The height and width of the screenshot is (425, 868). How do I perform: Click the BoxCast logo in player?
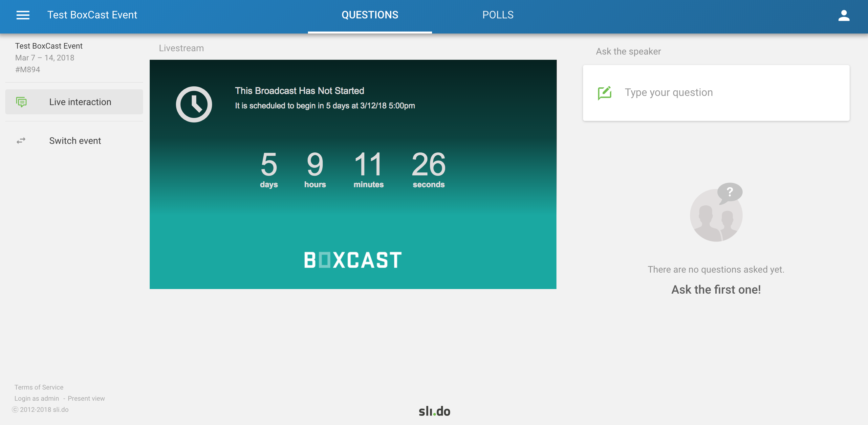[353, 260]
